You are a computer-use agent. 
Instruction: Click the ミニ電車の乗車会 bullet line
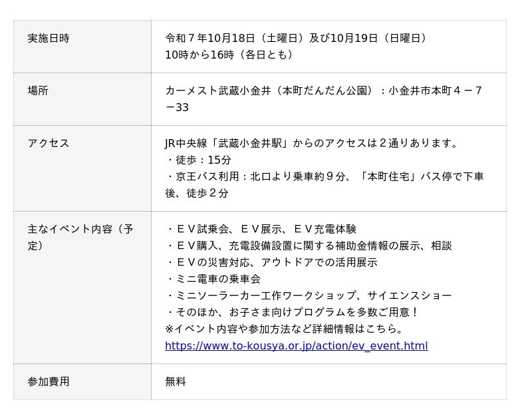pyautogui.click(x=213, y=279)
